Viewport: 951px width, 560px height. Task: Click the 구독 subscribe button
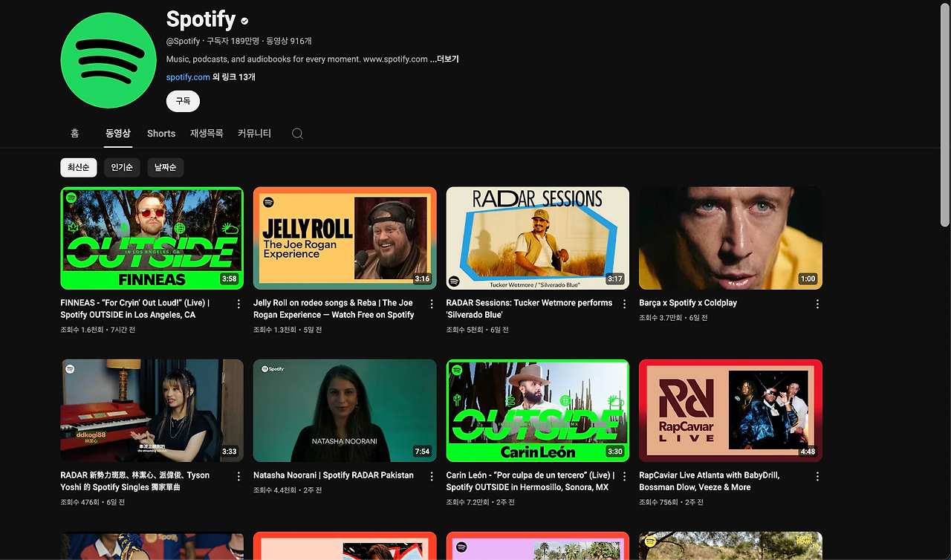(183, 101)
